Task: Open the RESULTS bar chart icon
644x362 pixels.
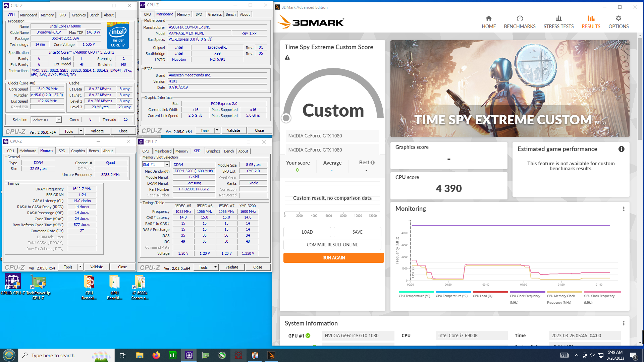Action: pyautogui.click(x=591, y=18)
